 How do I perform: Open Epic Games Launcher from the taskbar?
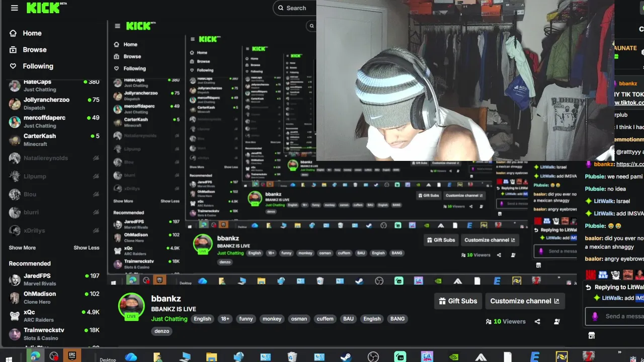click(72, 356)
